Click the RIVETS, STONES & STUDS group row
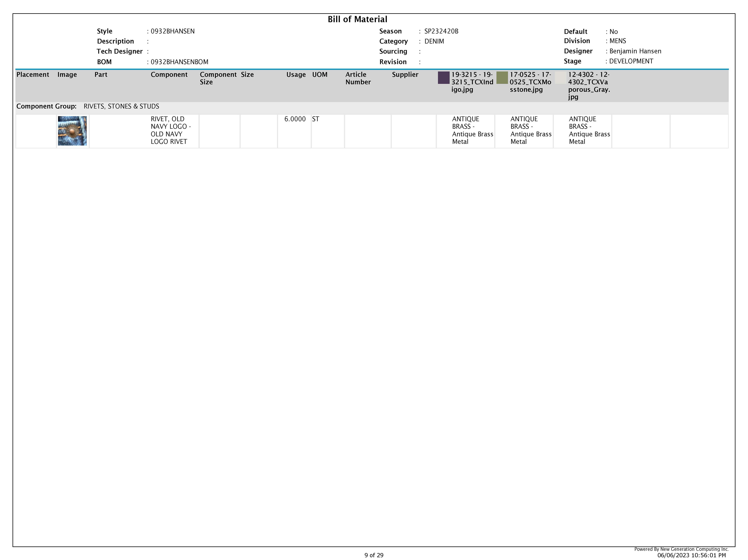This screenshot has width=748, height=560. (x=121, y=107)
